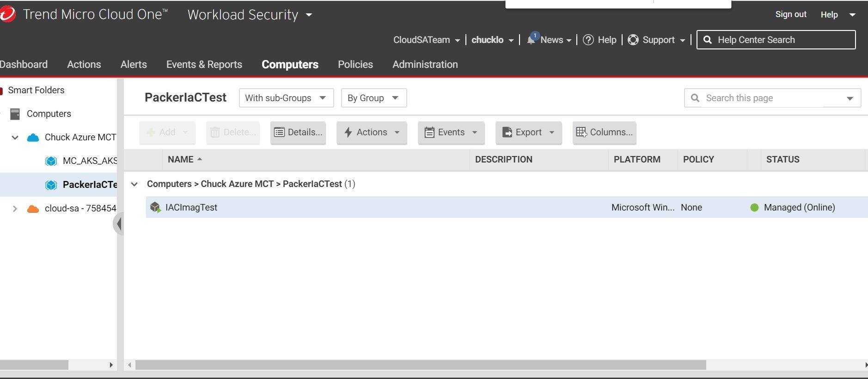Click the cloud-sa orange cloud icon
Image resolution: width=868 pixels, height=379 pixels.
click(x=33, y=209)
